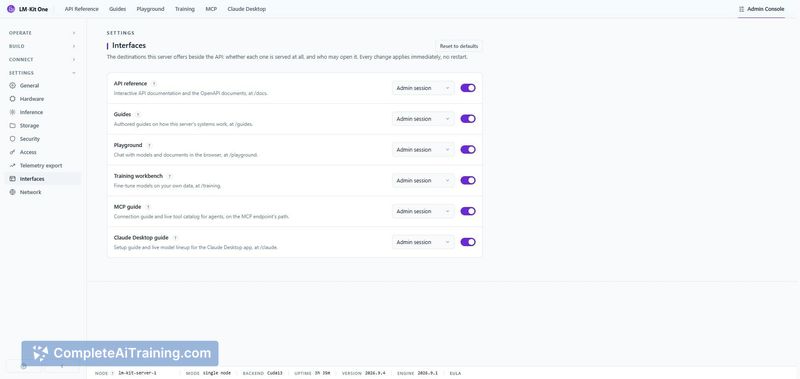
Task: Click the grid icon beside Admin Console
Action: tap(741, 9)
